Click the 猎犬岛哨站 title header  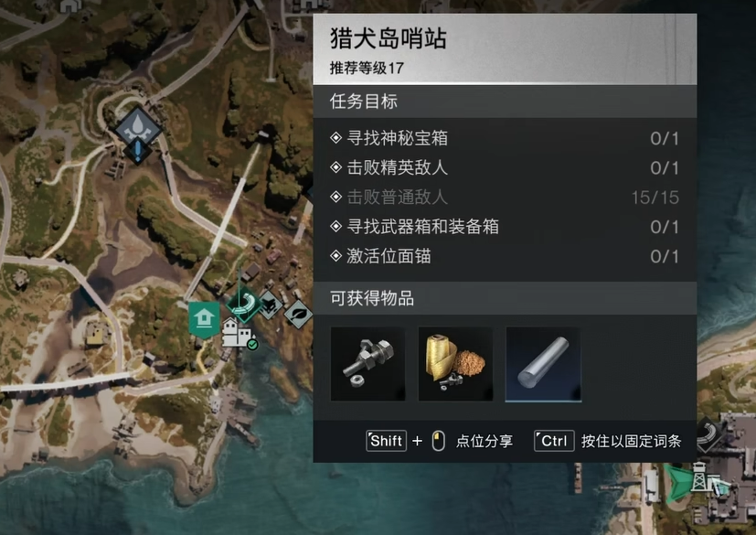(x=505, y=49)
